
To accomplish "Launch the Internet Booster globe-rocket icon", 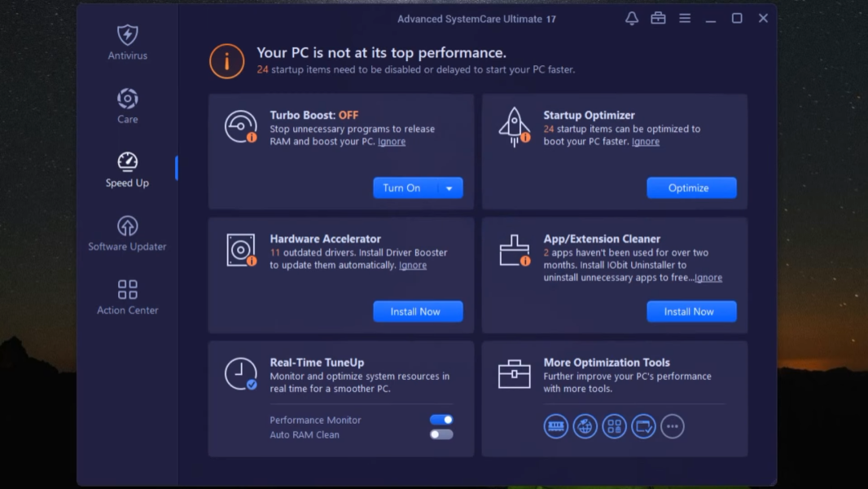I will [585, 426].
